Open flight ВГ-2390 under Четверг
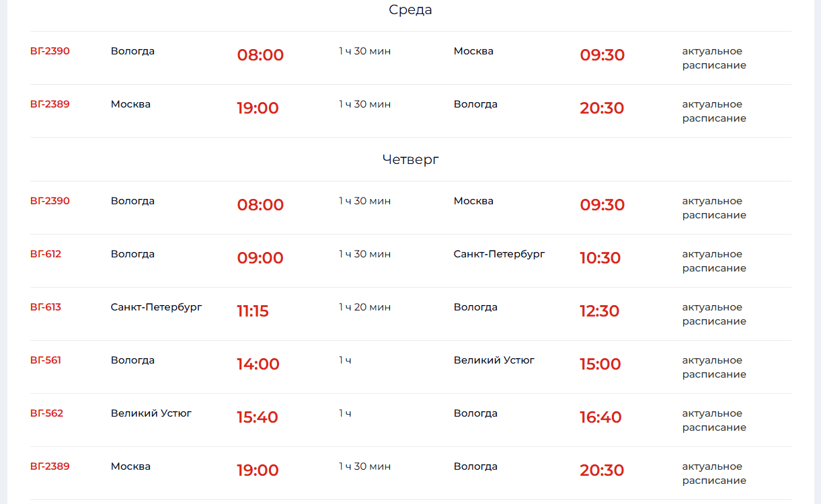Viewport: 821px width, 504px height. (x=50, y=201)
